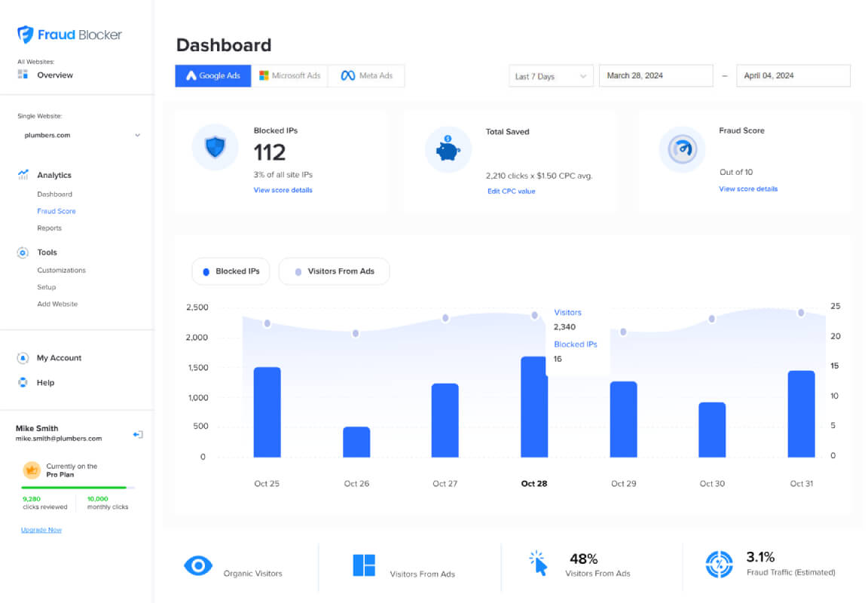Open the Last 7 Days range dropdown
The width and height of the screenshot is (868, 603).
pos(551,76)
